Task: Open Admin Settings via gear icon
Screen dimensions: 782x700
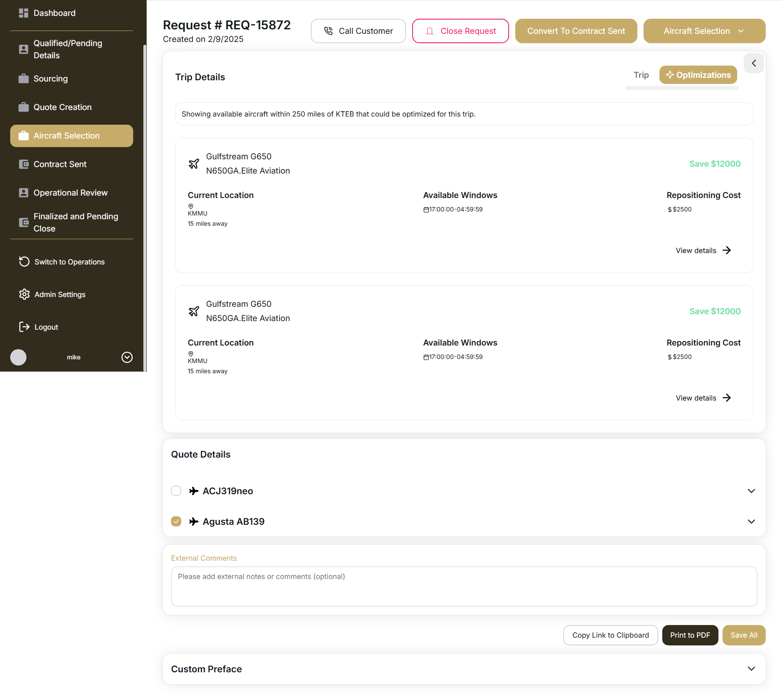Action: point(24,294)
